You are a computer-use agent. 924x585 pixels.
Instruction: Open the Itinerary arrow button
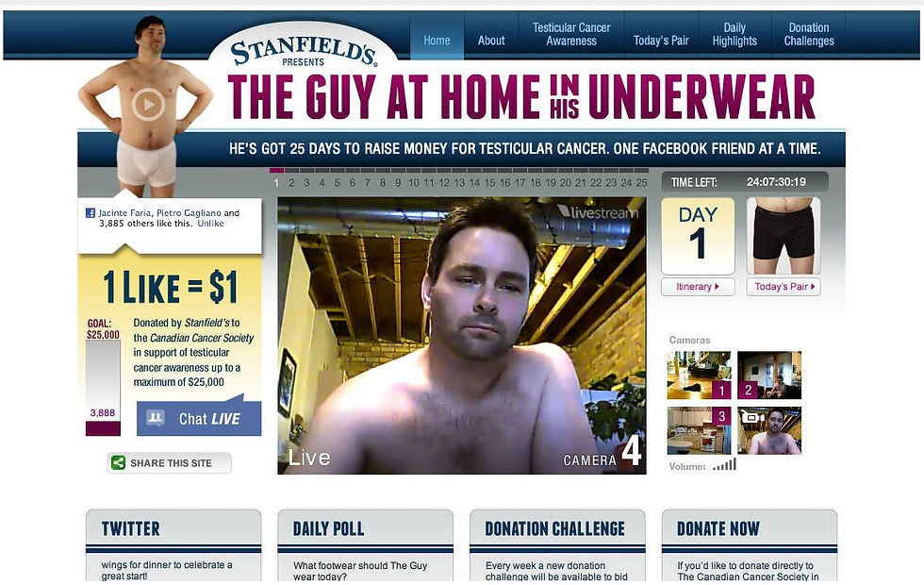698,287
